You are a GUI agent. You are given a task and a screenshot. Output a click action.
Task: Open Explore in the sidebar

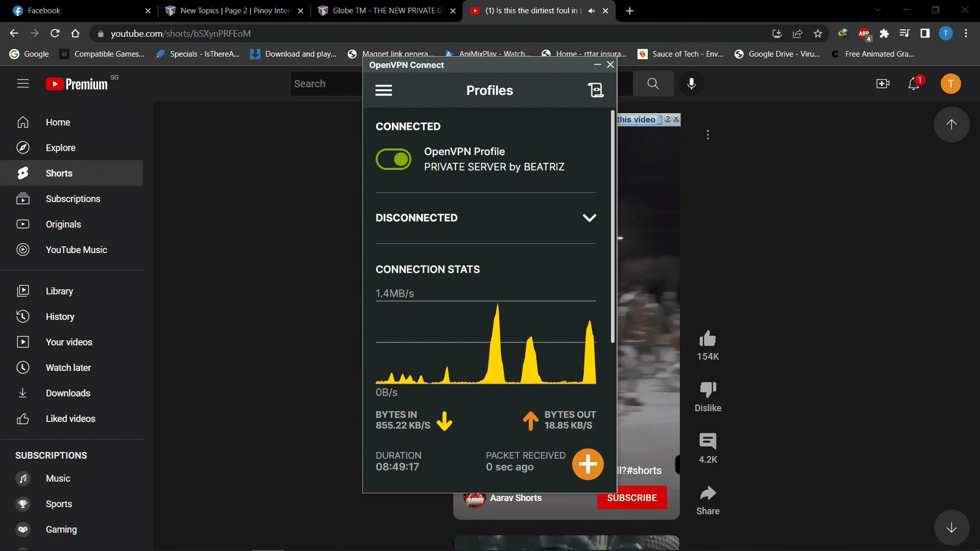tap(71, 148)
